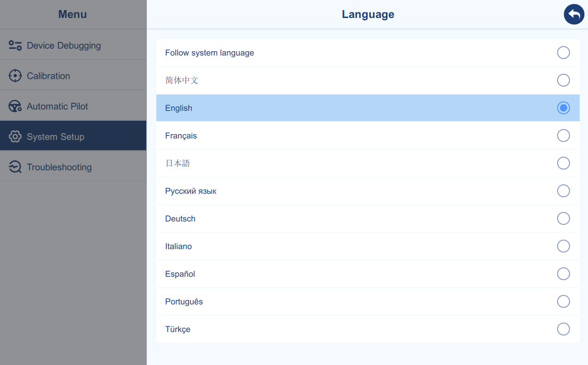Viewport: 588px width, 365px height.
Task: Pick the Türkçe radio button
Action: pyautogui.click(x=563, y=329)
